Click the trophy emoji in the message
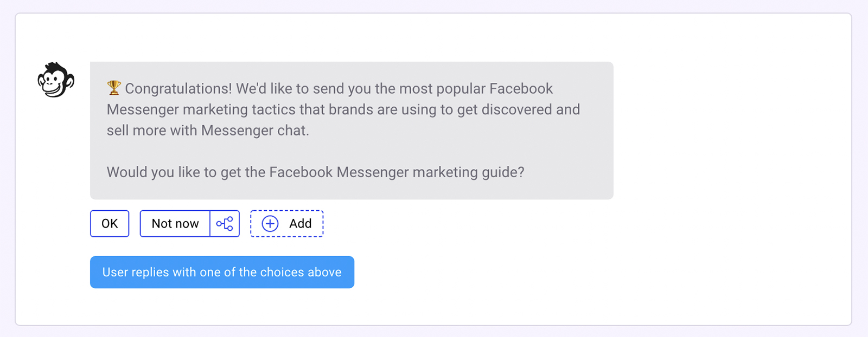This screenshot has height=337, width=868. pos(114,88)
